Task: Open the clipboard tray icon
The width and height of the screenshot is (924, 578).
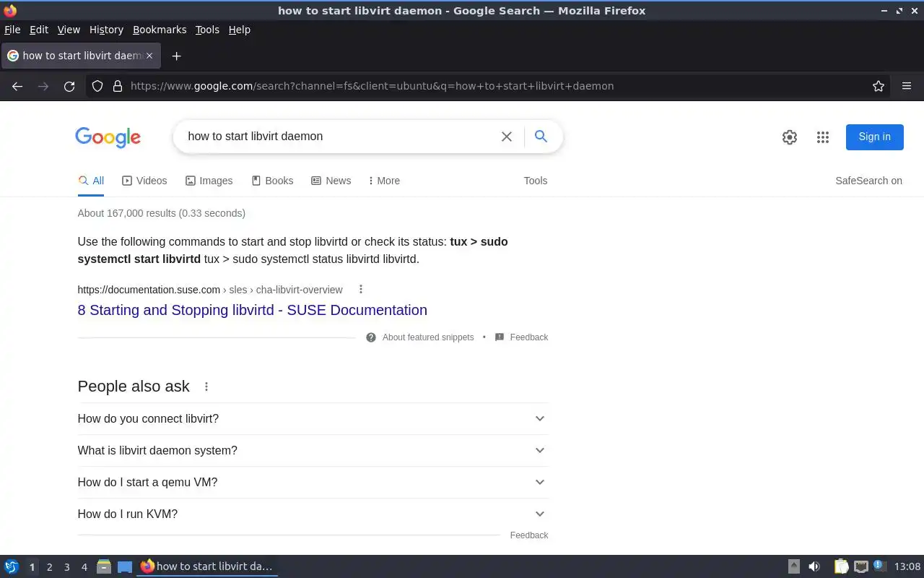Action: (841, 566)
